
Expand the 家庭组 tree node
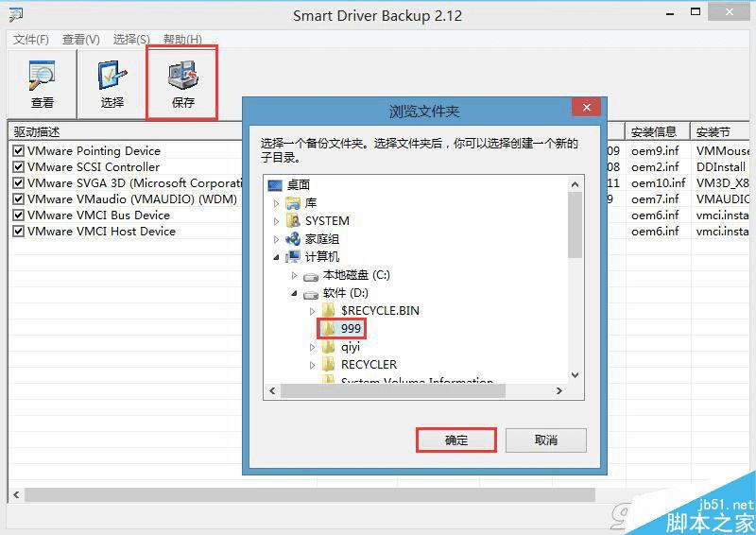click(x=276, y=239)
